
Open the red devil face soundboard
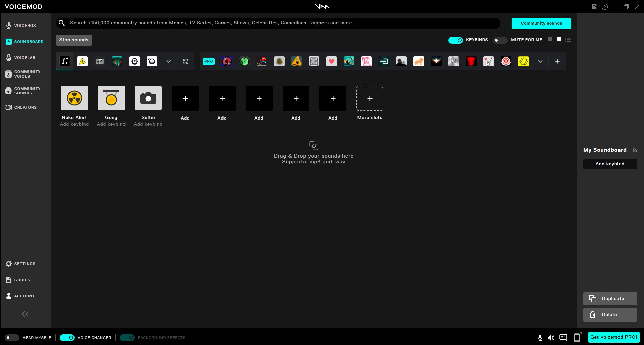[x=471, y=61]
